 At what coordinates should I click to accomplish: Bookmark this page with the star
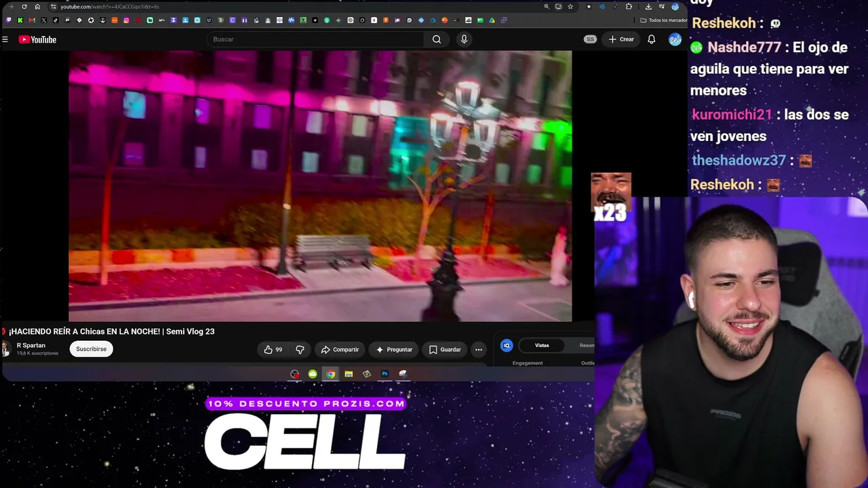[570, 7]
